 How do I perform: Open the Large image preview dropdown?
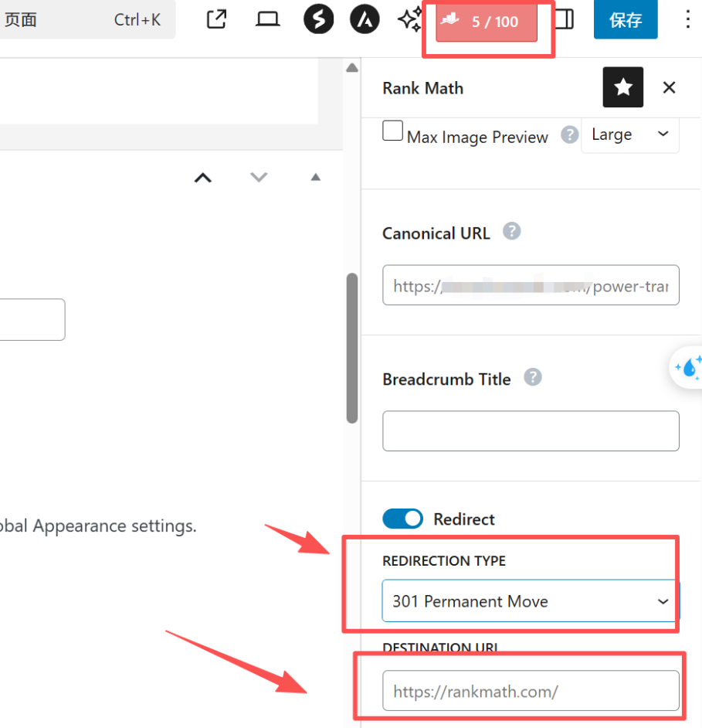point(629,134)
